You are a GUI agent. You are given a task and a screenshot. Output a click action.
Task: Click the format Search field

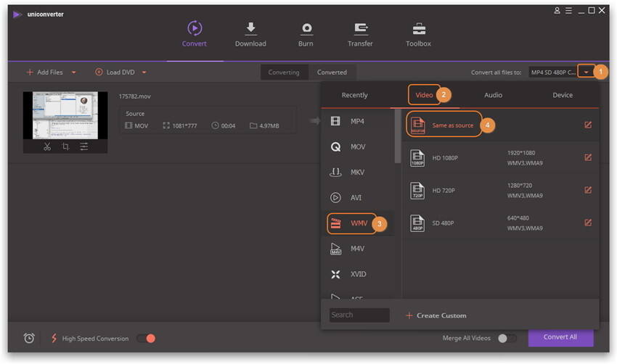(359, 315)
